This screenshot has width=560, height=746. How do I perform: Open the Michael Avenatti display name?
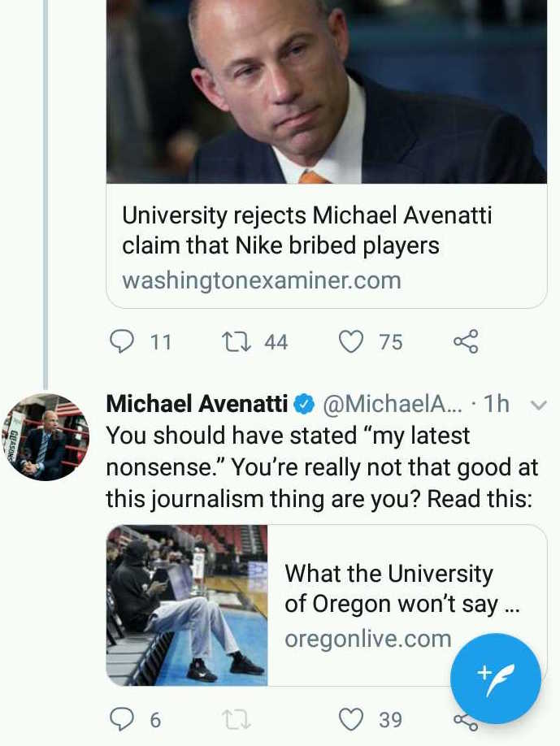tap(198, 403)
